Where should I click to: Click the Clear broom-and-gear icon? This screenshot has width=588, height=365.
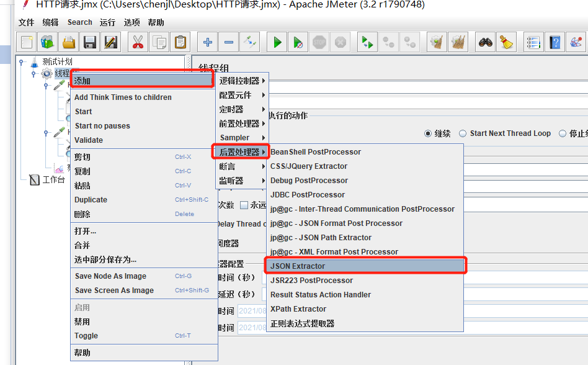(x=437, y=42)
